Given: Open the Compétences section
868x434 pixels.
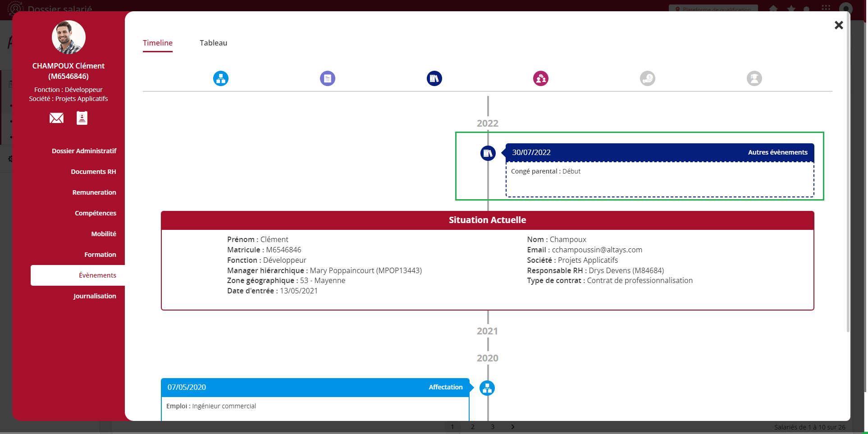Looking at the screenshot, I should 95,213.
